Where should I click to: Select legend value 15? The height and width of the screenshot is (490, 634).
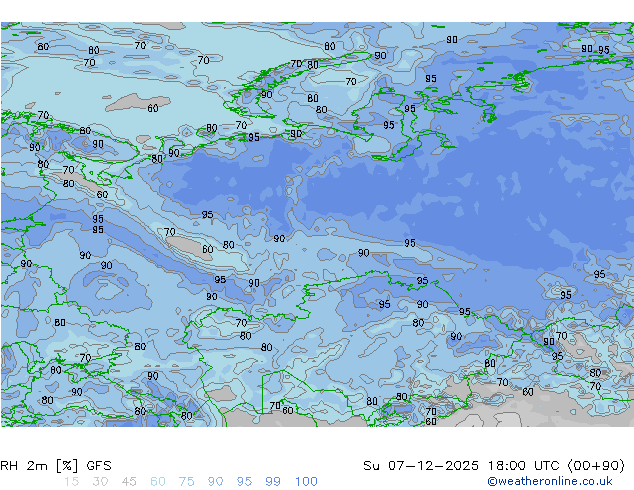(71, 482)
